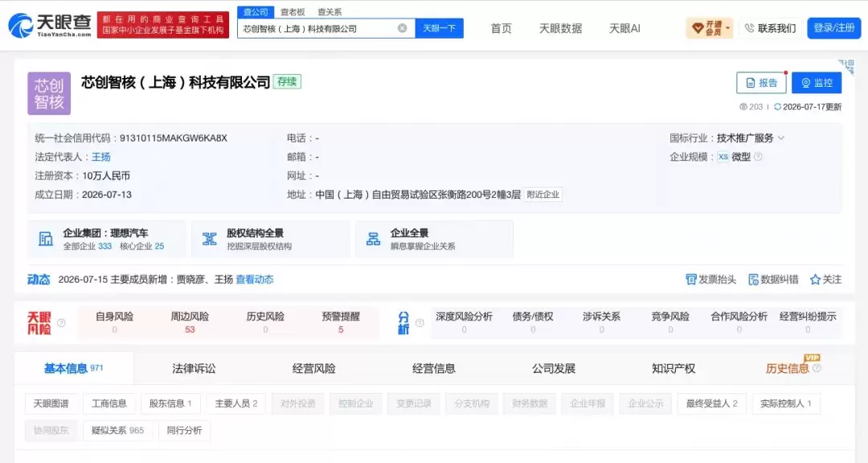
Task: Click the 监控 monitor button
Action: coord(817,83)
